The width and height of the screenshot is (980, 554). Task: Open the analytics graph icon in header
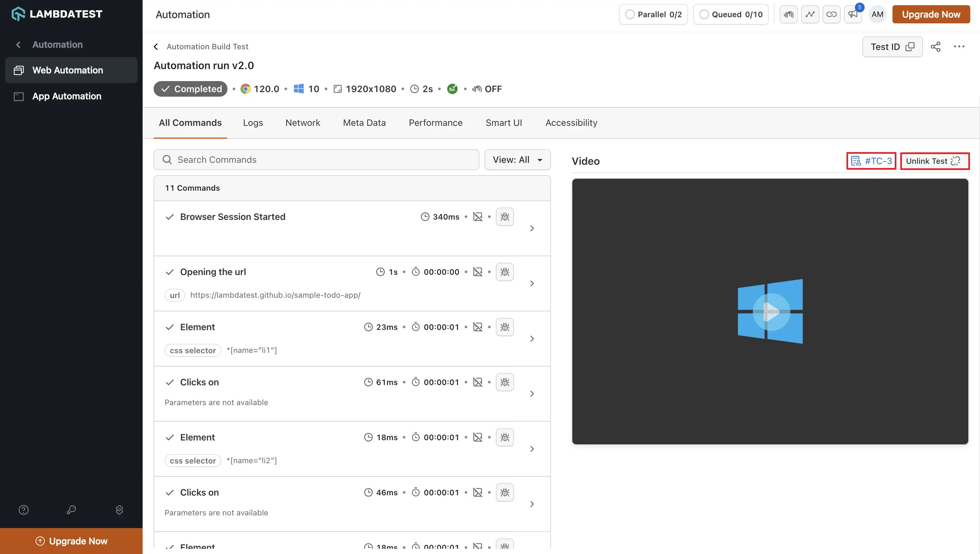[810, 15]
